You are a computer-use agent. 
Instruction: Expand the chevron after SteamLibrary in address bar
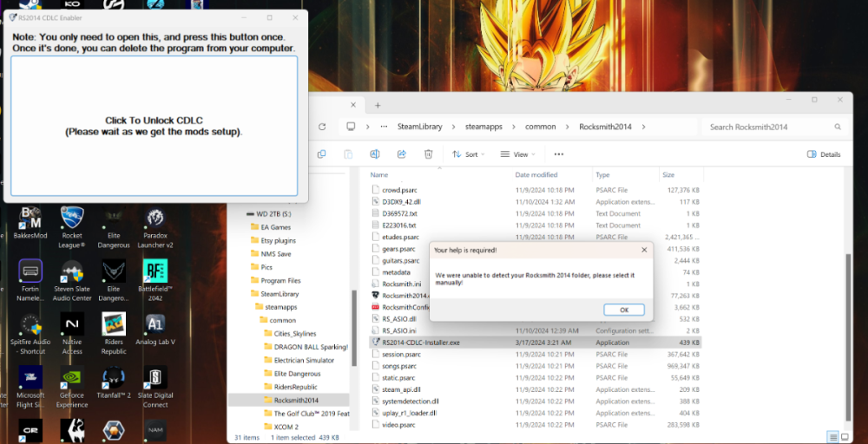(x=453, y=127)
